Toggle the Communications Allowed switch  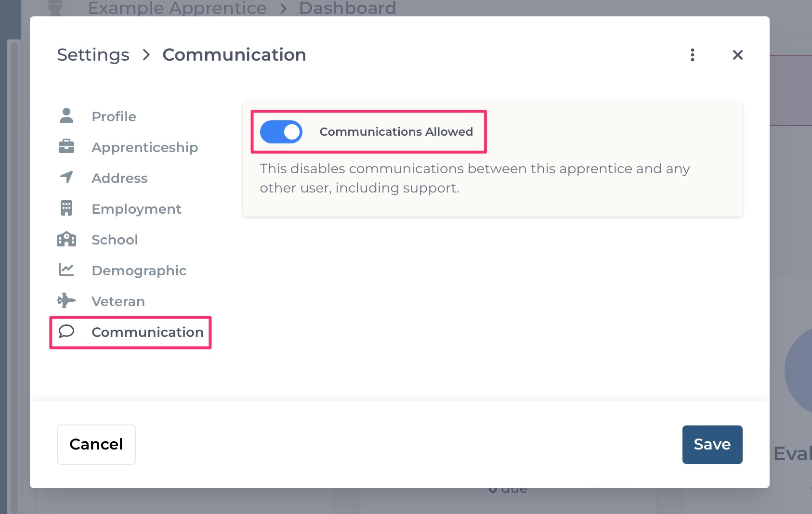(x=281, y=132)
